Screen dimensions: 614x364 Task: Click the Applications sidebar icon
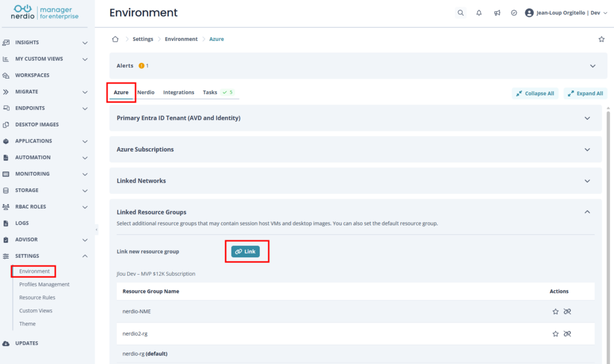point(6,141)
